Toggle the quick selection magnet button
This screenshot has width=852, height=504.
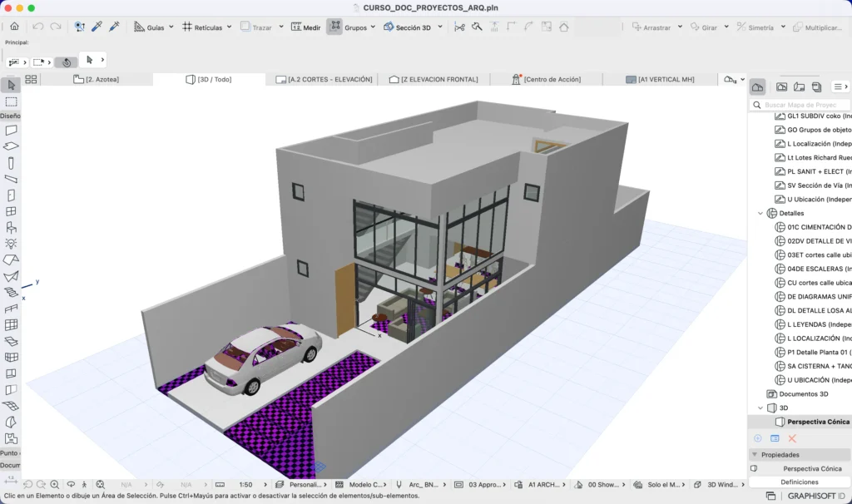[67, 62]
